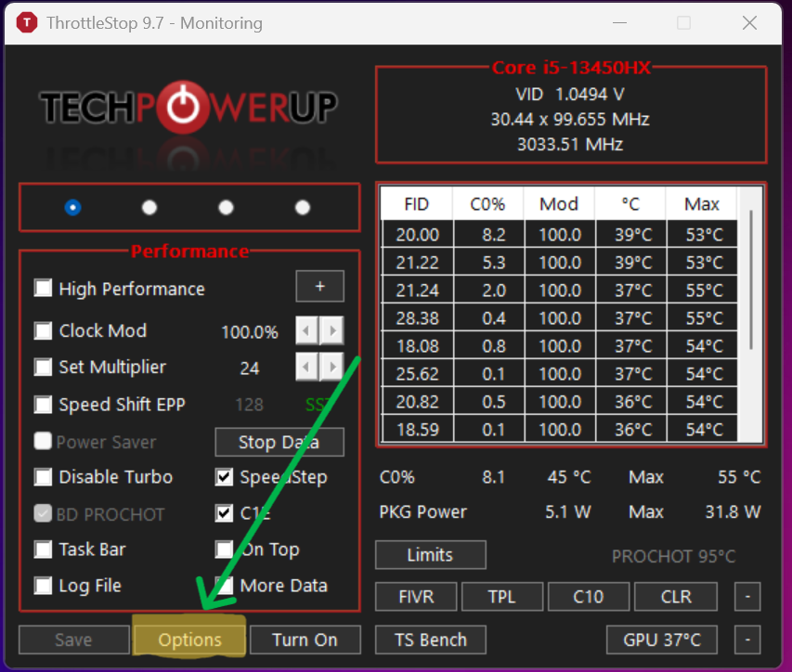Raise Set Multiplier with right arrow

point(331,367)
